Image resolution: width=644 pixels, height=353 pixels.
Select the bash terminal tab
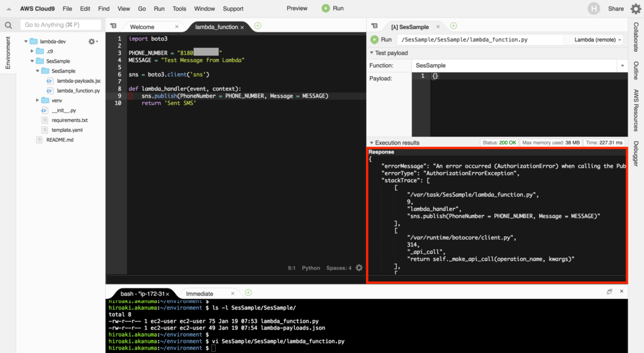143,293
